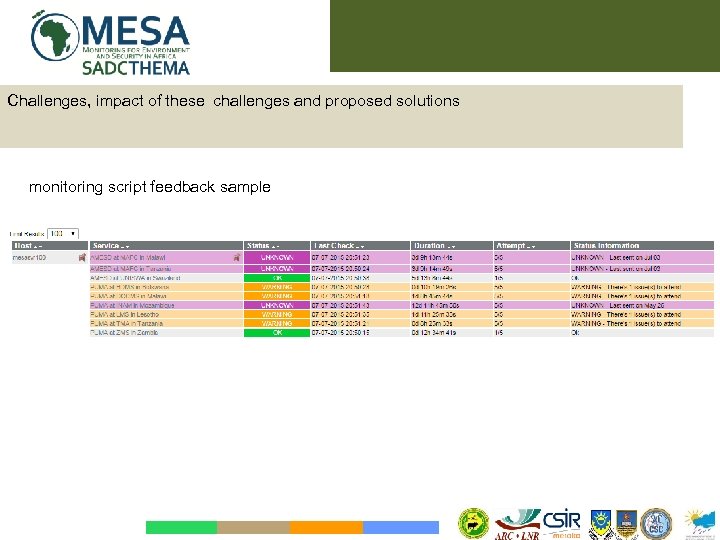Open service AMESD at NARC in Malawi

128,258
